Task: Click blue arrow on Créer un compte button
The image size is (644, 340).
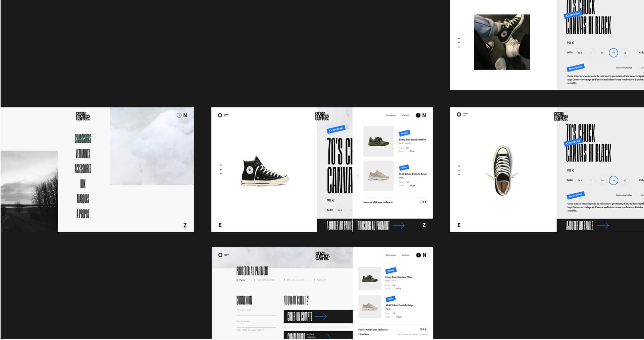Action: point(321,316)
